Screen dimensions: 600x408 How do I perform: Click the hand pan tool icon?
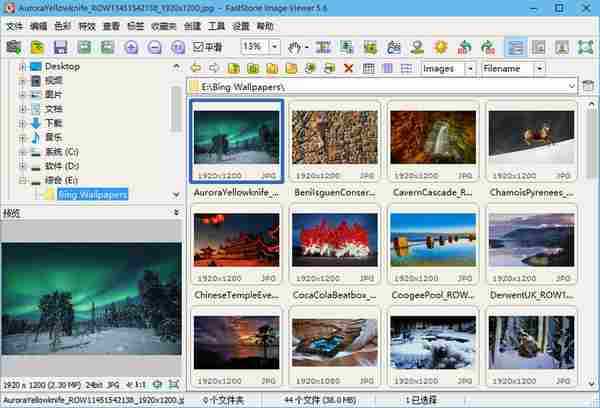click(294, 47)
